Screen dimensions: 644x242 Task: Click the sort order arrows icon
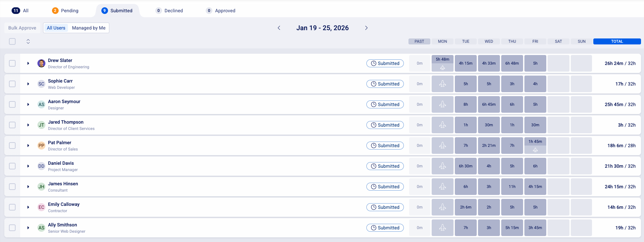point(28,41)
